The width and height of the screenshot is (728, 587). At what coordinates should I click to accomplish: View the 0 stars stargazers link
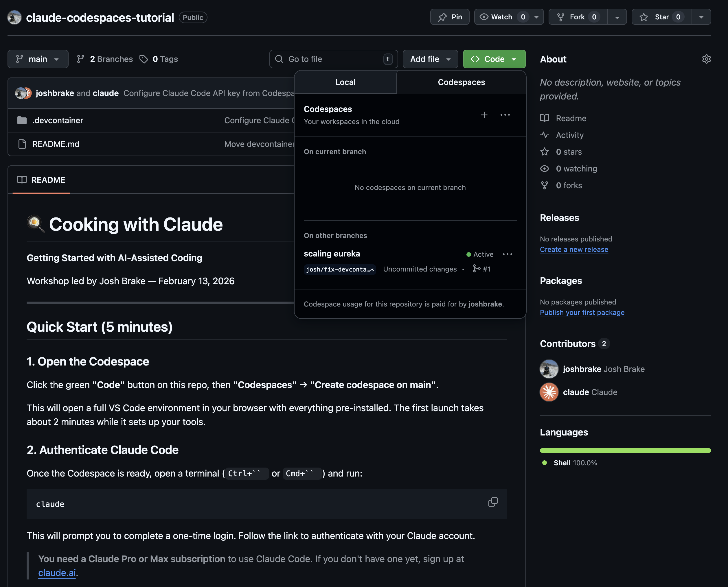point(569,152)
